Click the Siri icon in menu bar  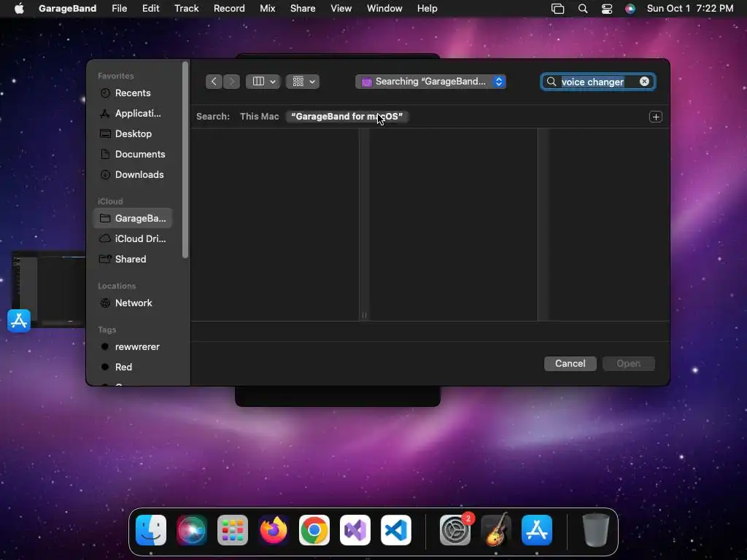click(x=630, y=9)
